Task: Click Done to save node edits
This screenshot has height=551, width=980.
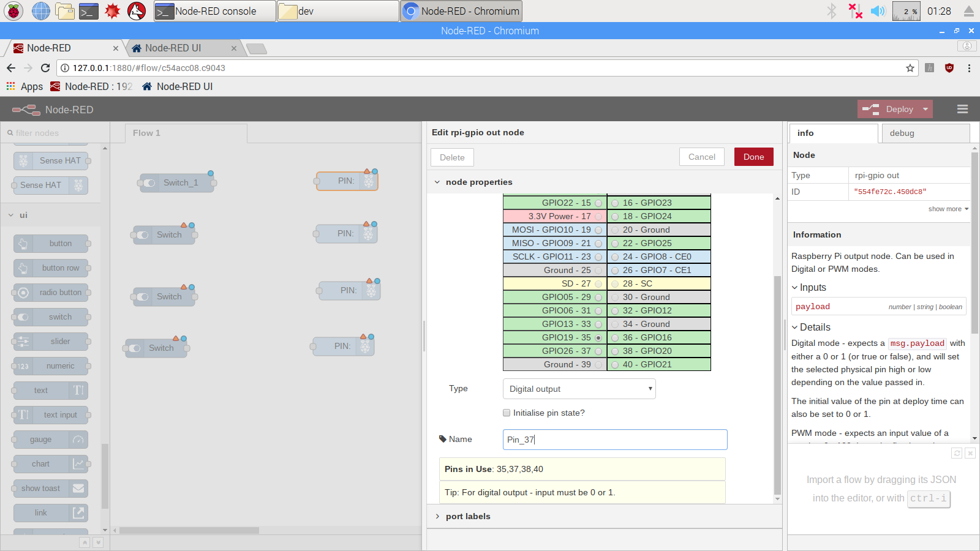Action: coord(753,157)
